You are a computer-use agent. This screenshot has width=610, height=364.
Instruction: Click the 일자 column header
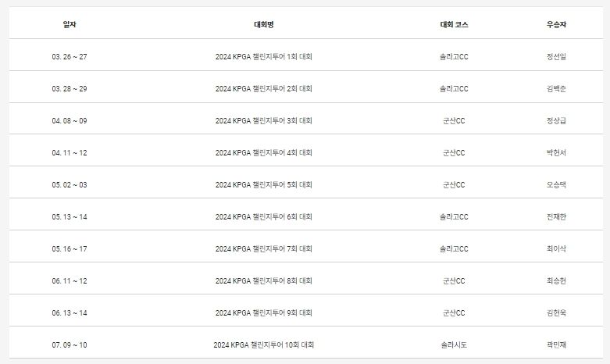point(70,24)
